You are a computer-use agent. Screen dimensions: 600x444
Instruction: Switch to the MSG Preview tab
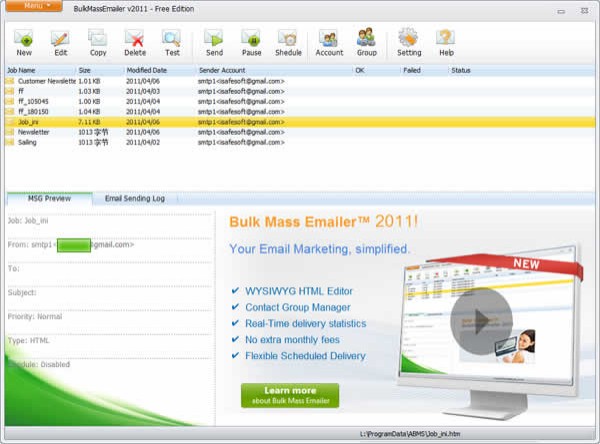49,199
